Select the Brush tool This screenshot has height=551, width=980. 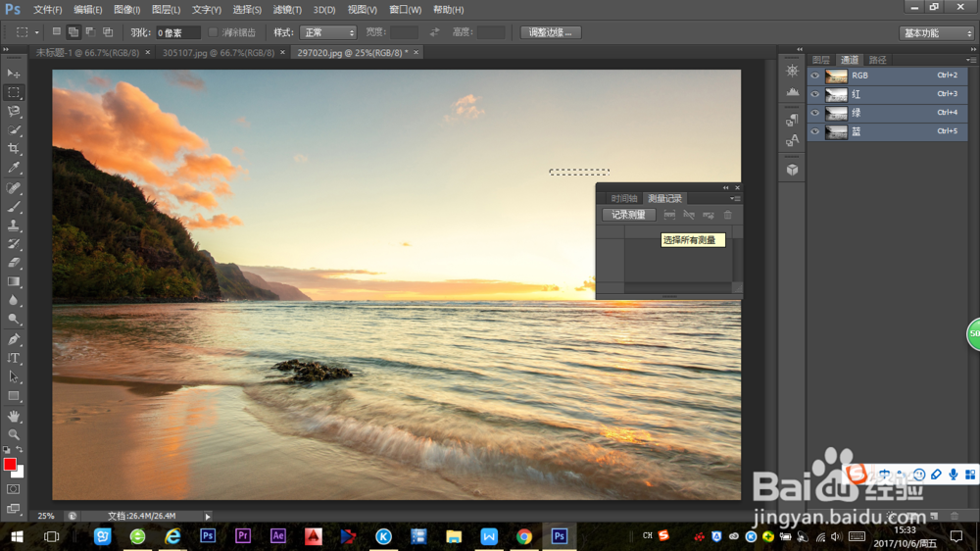click(x=13, y=207)
